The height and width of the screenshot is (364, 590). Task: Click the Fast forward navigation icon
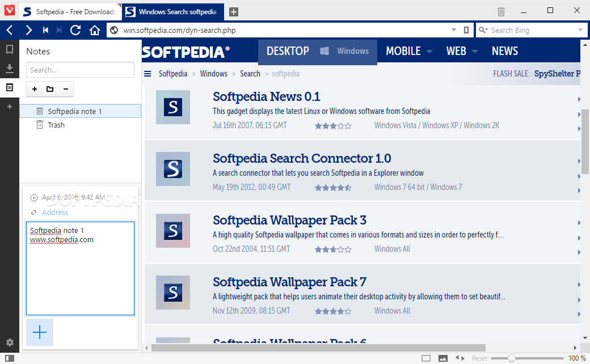pyautogui.click(x=59, y=30)
